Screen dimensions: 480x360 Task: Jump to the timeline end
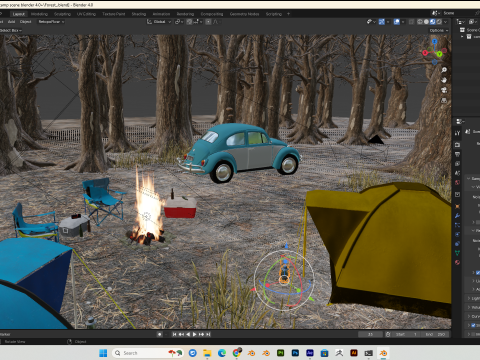coord(208,334)
